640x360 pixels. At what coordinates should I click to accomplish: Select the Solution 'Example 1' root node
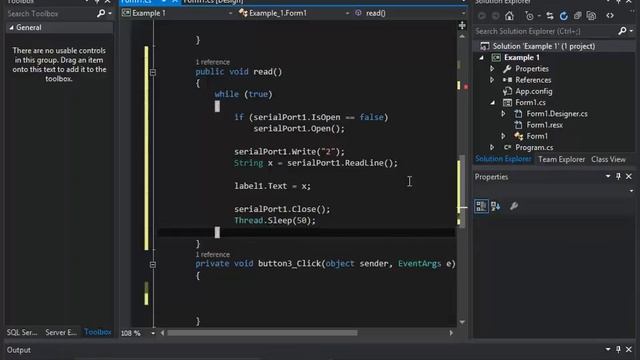pos(543,46)
